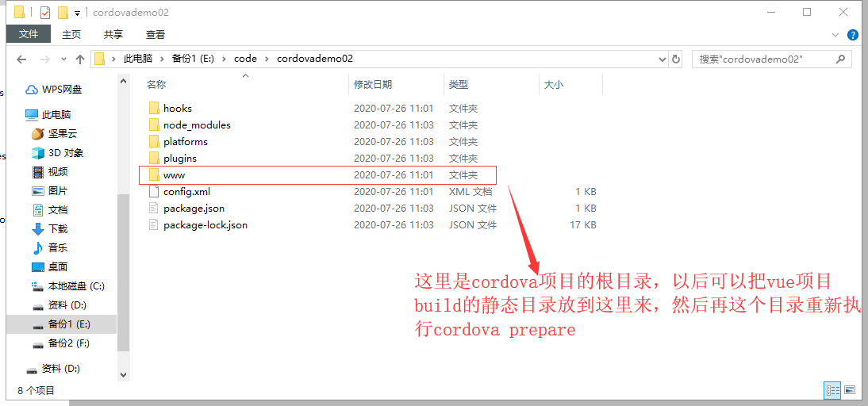Open the 文件 ribbon tab
This screenshot has width=868, height=406.
click(x=29, y=34)
